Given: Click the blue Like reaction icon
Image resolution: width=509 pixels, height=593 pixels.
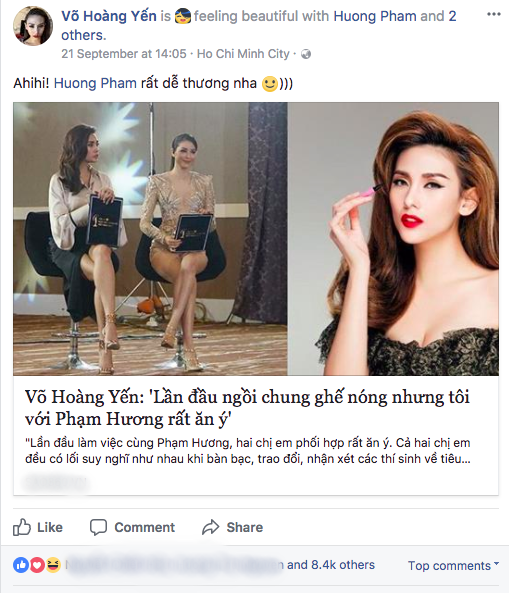Looking at the screenshot, I should [x=21, y=565].
